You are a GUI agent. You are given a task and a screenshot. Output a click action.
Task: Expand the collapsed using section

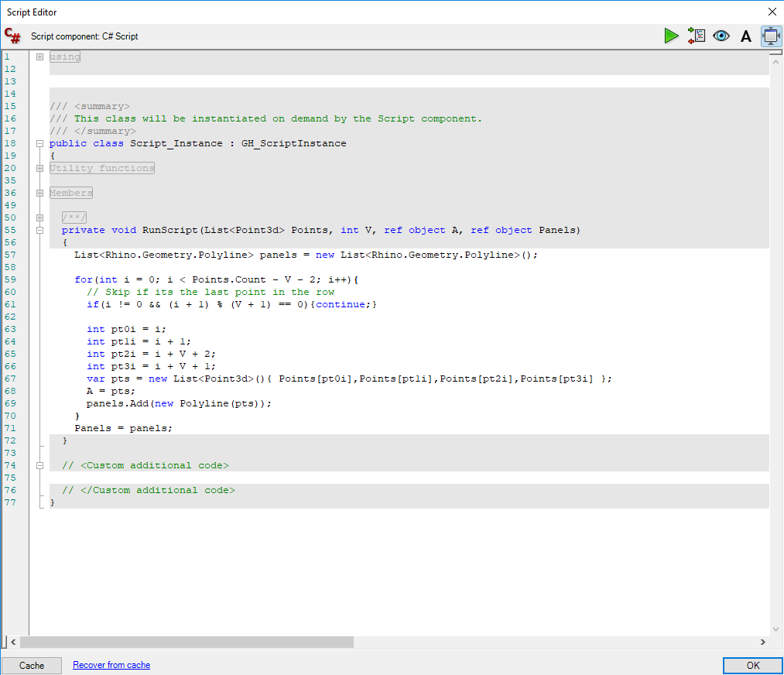pos(39,57)
